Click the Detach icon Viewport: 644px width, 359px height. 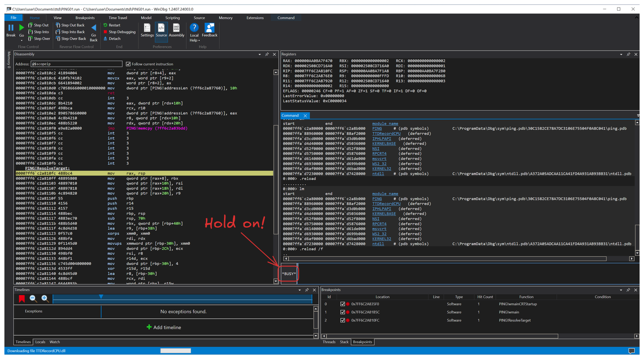[x=105, y=38]
